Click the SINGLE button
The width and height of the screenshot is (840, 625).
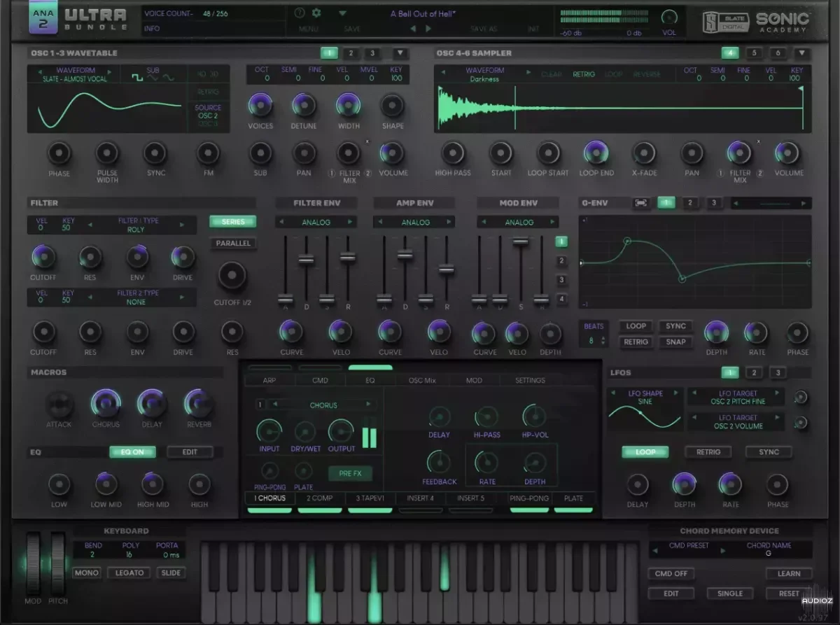click(x=730, y=594)
